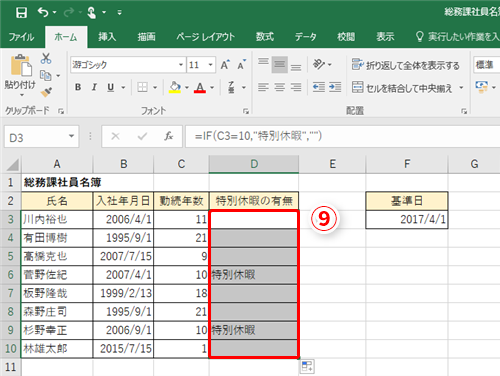Click the tell-me search box with lightbulb

coord(457,37)
